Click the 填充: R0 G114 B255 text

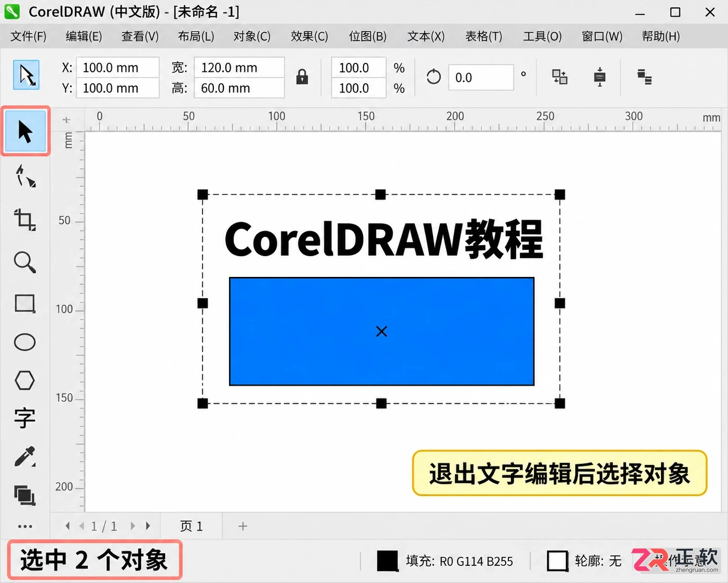coord(460,561)
